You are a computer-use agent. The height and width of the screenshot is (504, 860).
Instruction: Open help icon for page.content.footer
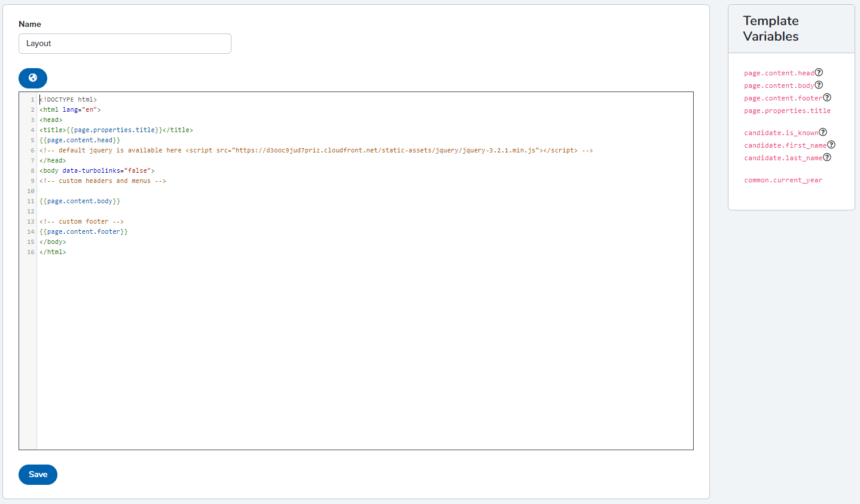(827, 97)
